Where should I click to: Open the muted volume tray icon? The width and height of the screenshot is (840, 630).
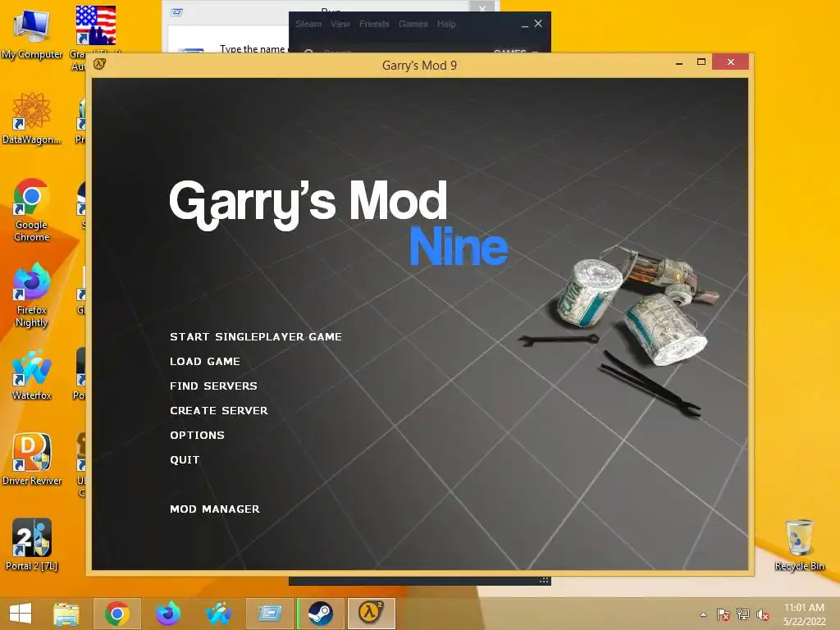(762, 614)
